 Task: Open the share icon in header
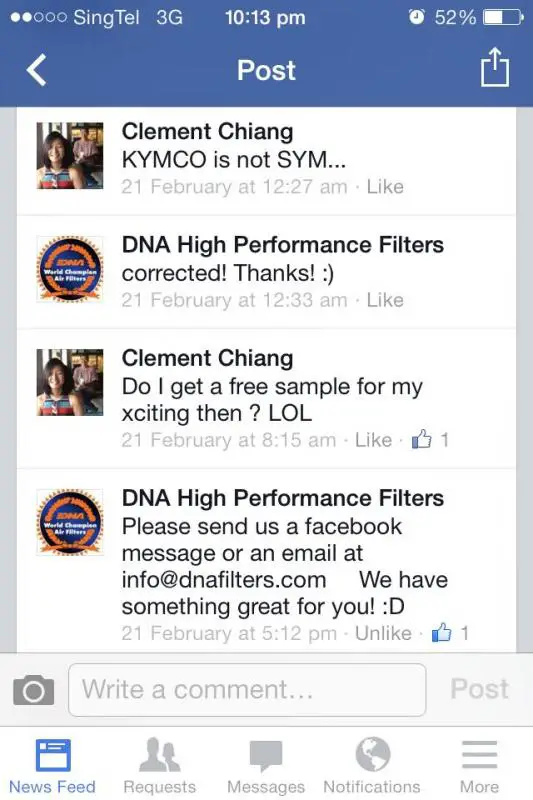(494, 67)
